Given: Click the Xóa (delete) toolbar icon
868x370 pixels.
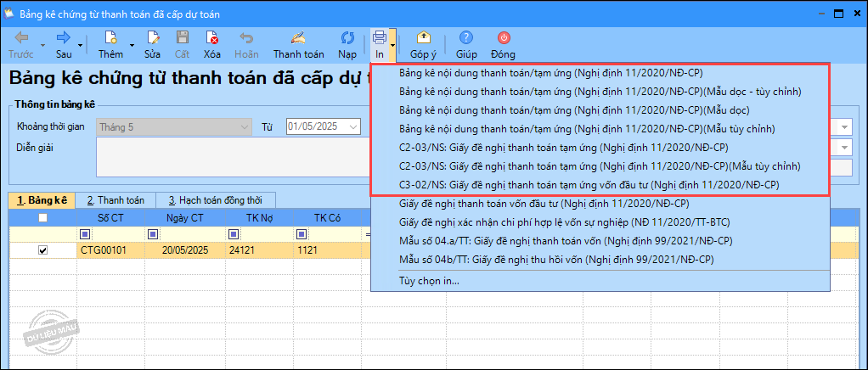Looking at the screenshot, I should (211, 38).
